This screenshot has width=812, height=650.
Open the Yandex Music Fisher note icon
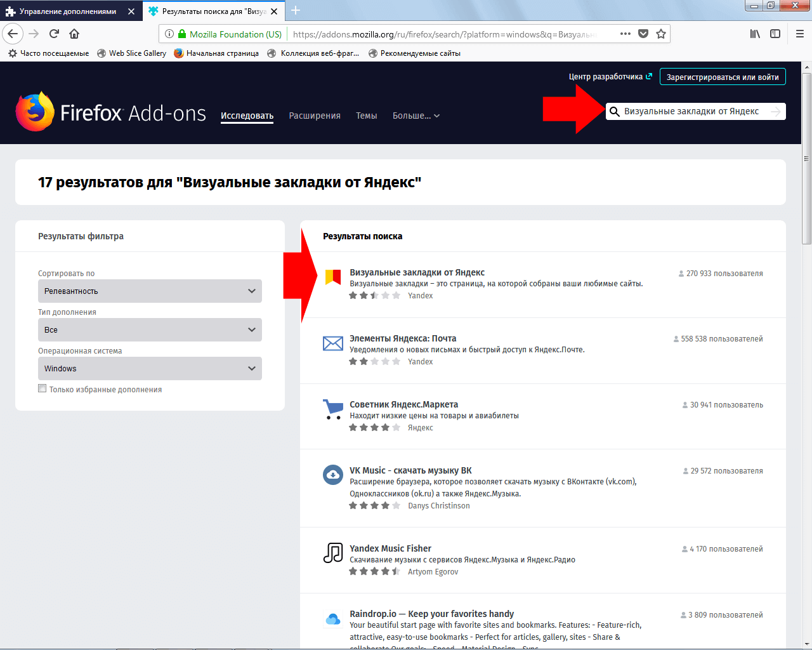point(333,553)
